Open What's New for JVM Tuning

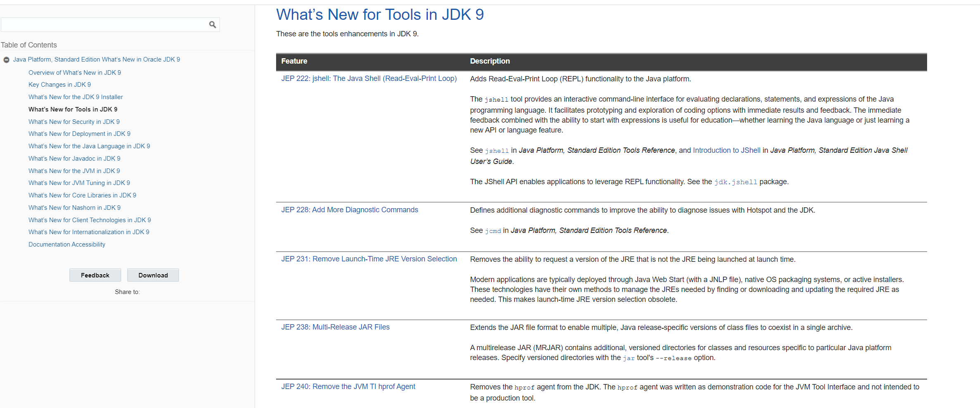pos(79,183)
